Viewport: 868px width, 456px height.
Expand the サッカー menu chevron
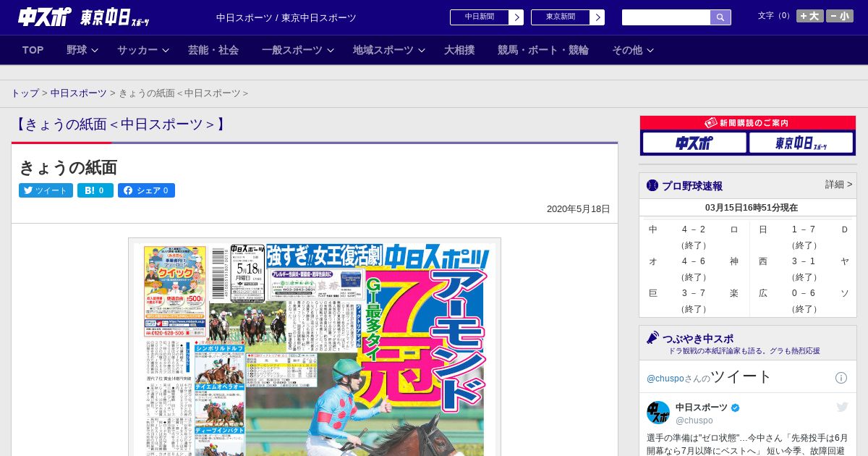click(166, 51)
